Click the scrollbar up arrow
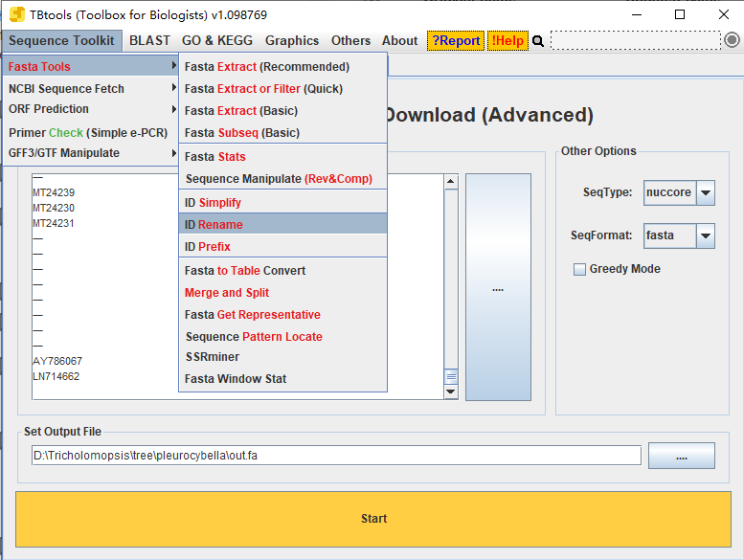 451,181
